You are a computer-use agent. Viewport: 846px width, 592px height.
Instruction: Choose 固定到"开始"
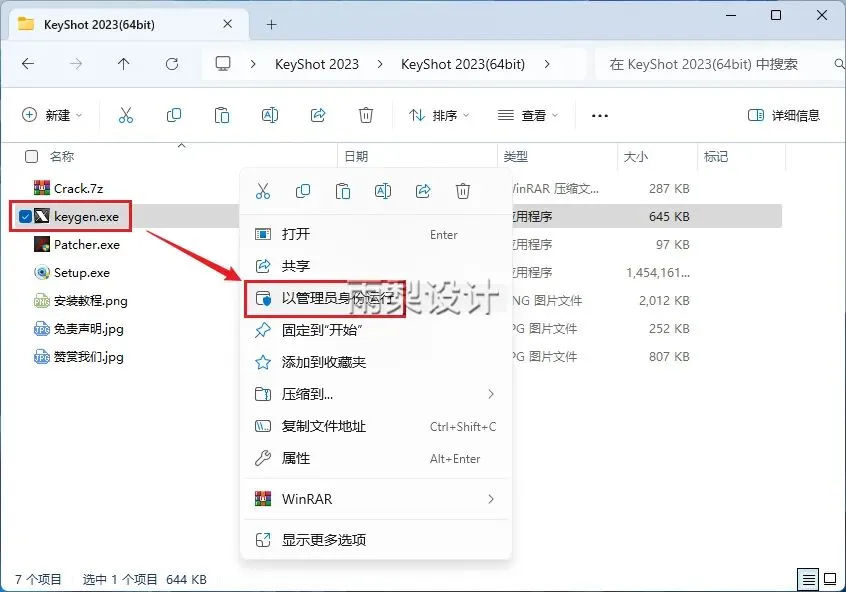pos(376,330)
